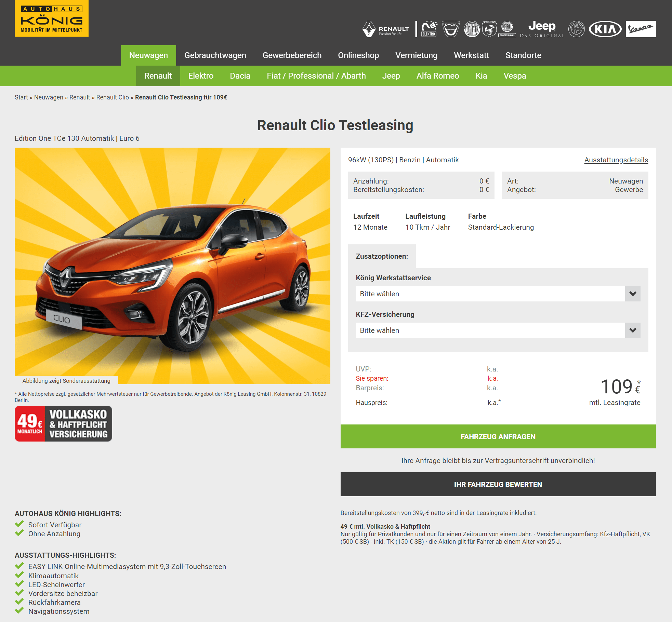This screenshot has height=622, width=672.
Task: Open Standorte in the navigation
Action: pyautogui.click(x=523, y=55)
